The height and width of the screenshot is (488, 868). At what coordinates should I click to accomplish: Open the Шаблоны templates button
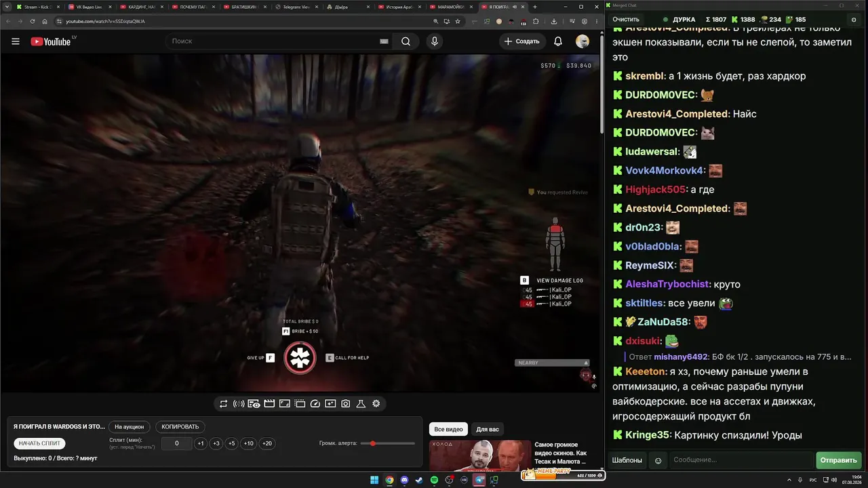pyautogui.click(x=627, y=461)
